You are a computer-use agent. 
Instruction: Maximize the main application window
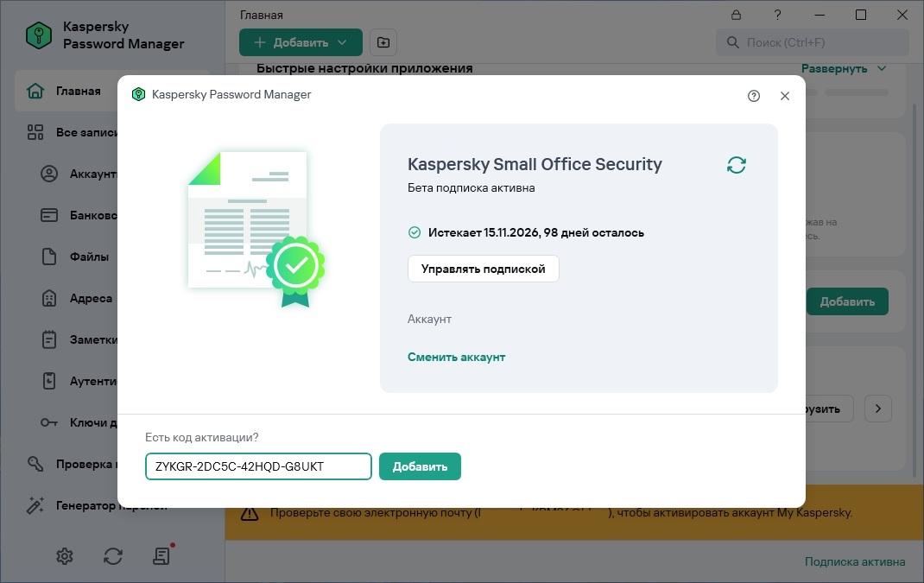point(860,15)
